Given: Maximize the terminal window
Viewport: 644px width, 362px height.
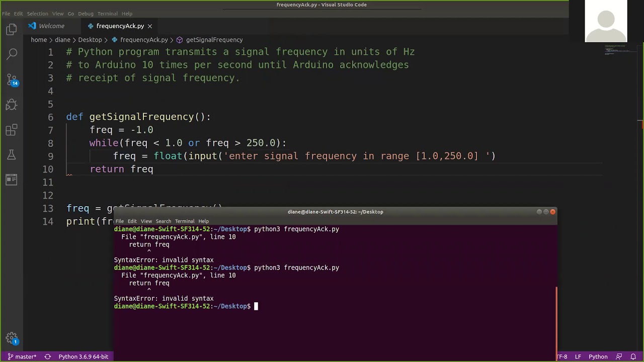Looking at the screenshot, I should click(x=545, y=212).
